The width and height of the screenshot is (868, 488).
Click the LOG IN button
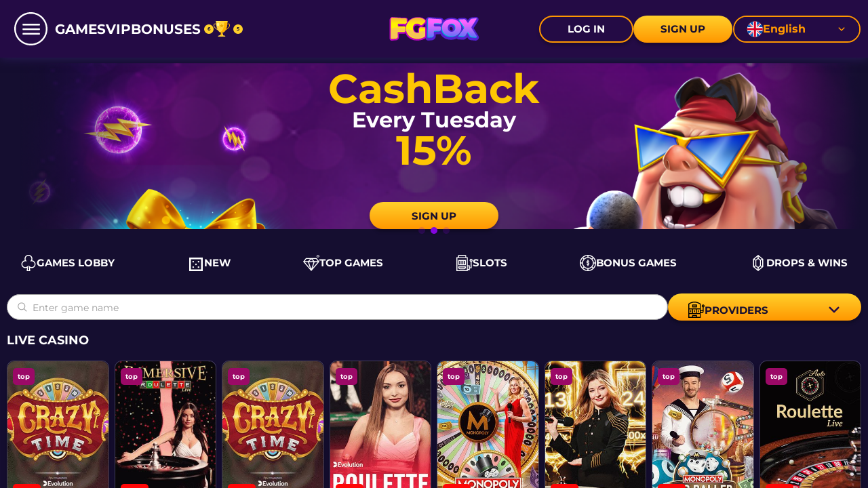tap(586, 29)
